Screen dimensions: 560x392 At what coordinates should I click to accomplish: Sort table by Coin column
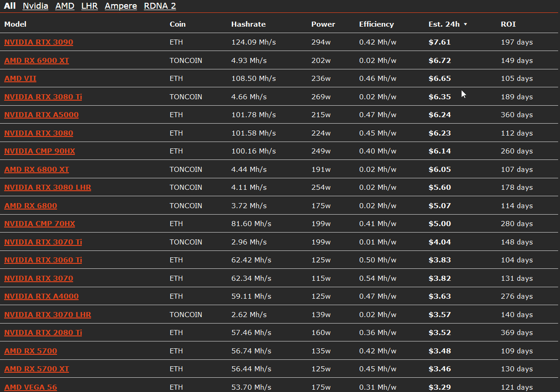pyautogui.click(x=177, y=24)
